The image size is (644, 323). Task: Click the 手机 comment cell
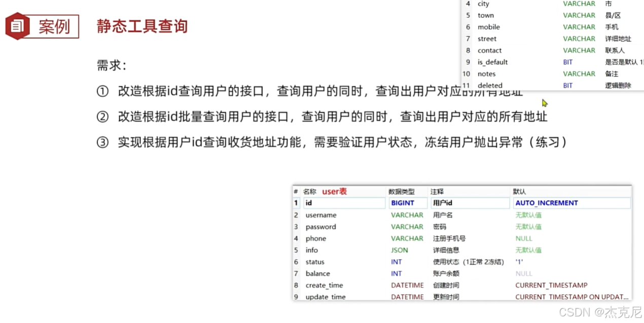(x=612, y=27)
